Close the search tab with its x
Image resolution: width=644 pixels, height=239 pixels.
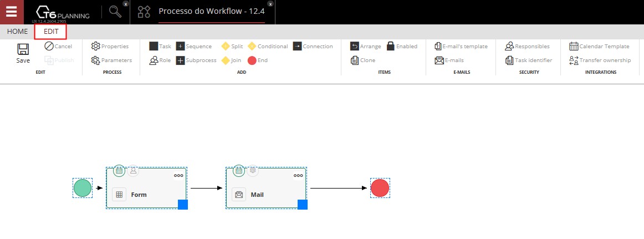pyautogui.click(x=126, y=4)
